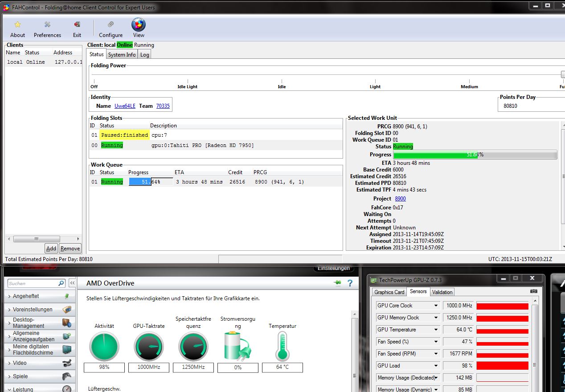Open the GPU Memory Clock sensor dropdown
Screen dimensions: 565x392
436,318
